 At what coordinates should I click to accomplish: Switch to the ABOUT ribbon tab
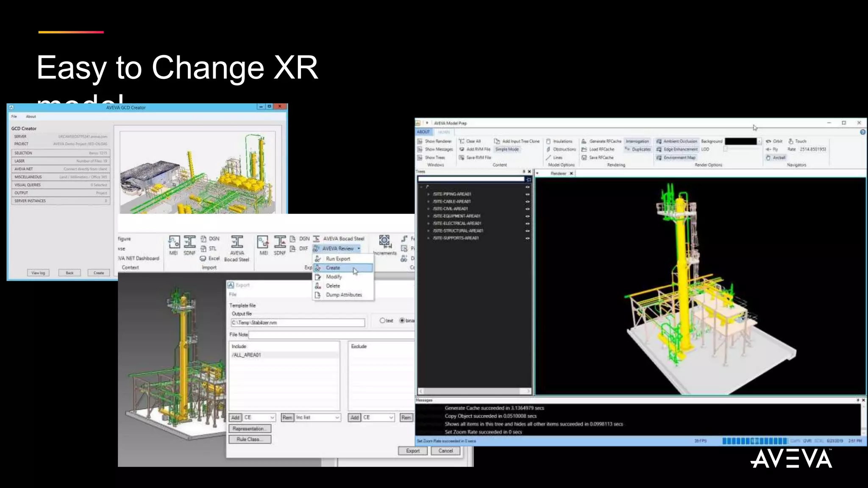click(x=423, y=132)
